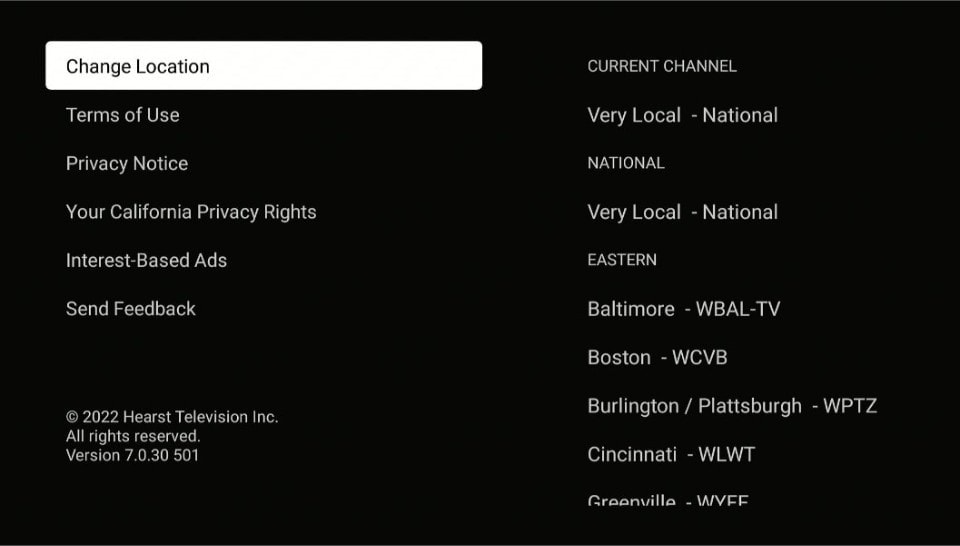Select Interest-Based Ads option

146,260
